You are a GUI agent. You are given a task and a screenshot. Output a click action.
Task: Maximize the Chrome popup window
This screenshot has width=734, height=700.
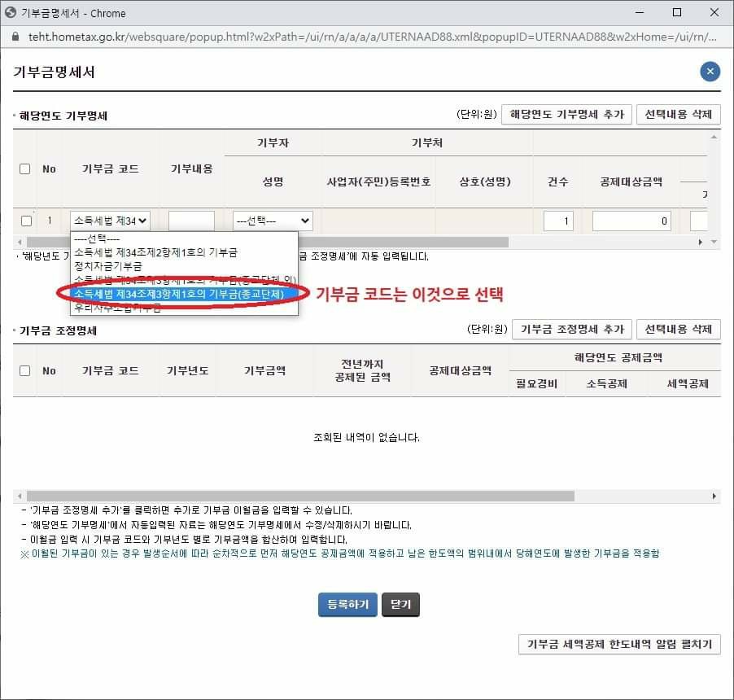click(x=677, y=13)
